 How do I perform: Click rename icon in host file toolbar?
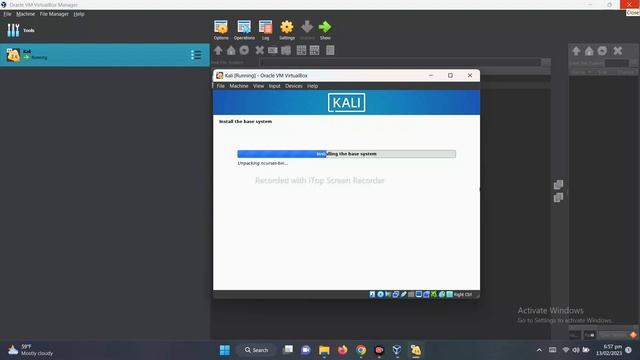pyautogui.click(x=273, y=50)
